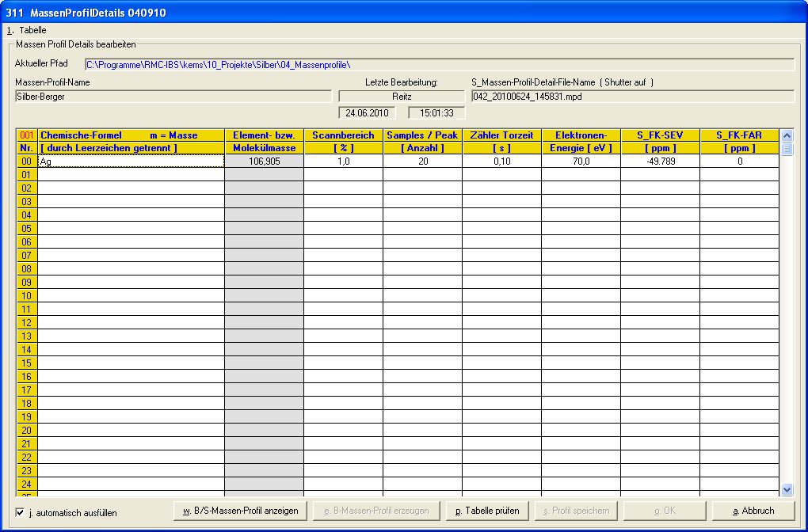Select Zähler Torzeit cell '0,10'
The width and height of the screenshot is (808, 532).
502,161
